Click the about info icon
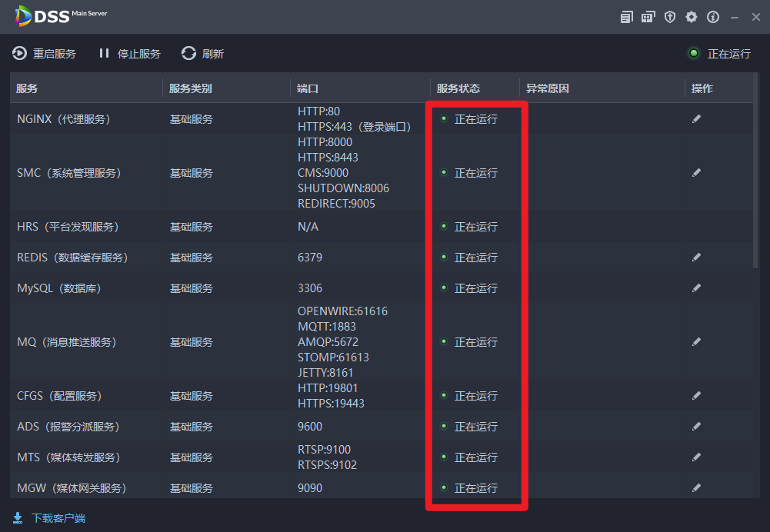Screen dimensions: 770x532 pos(713,17)
